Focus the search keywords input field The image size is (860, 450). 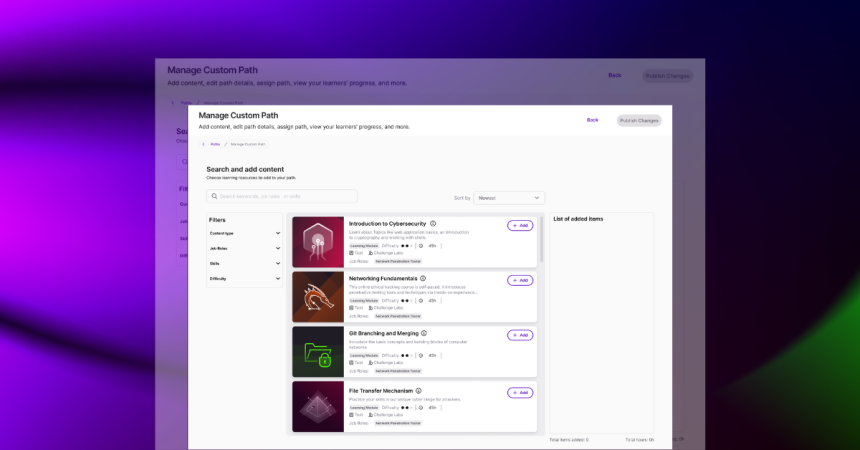[x=285, y=197]
